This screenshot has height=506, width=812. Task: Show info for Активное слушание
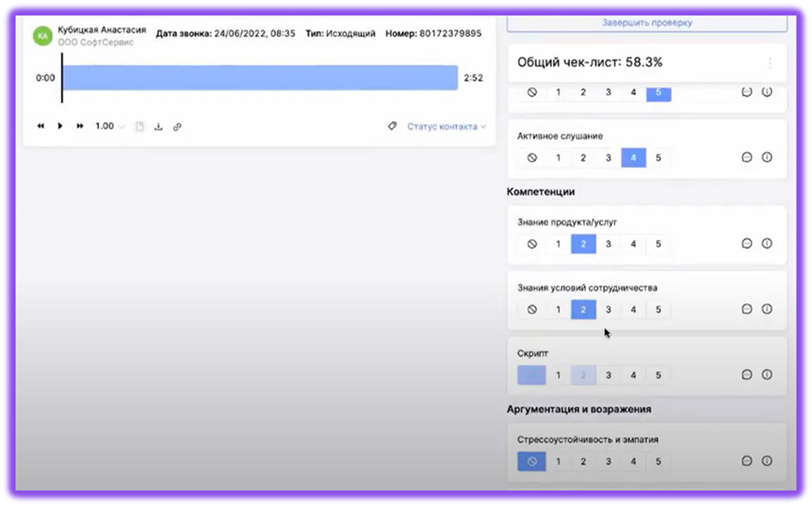(767, 157)
